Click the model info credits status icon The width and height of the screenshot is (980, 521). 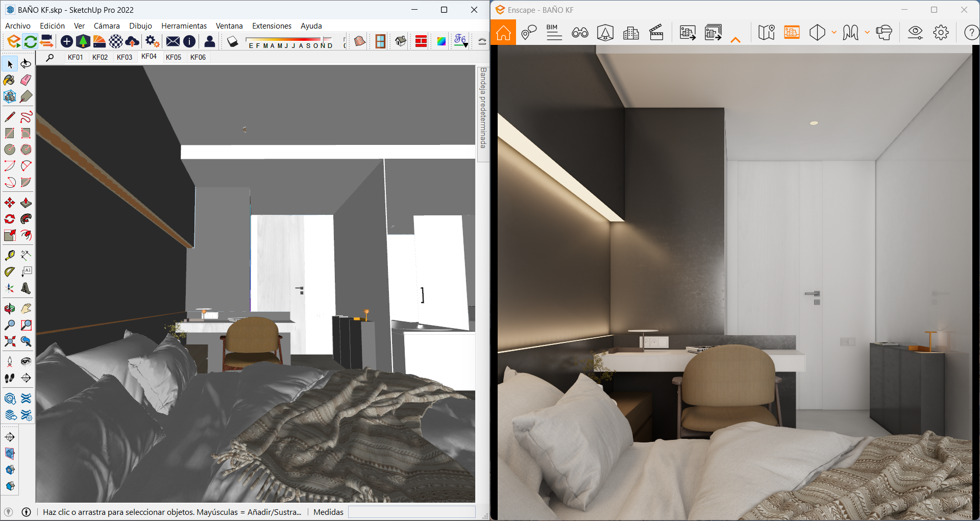click(x=27, y=512)
